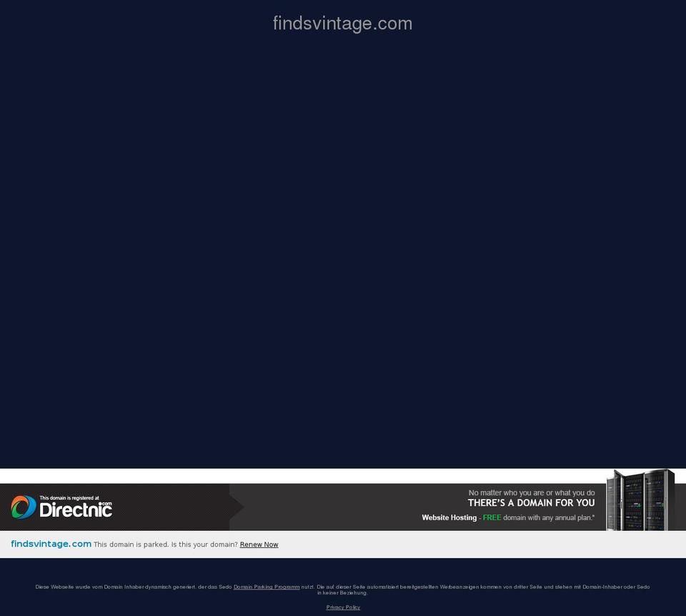Click the Website Hosting banner text
Image resolution: width=686 pixels, height=616 pixels.
pos(508,517)
